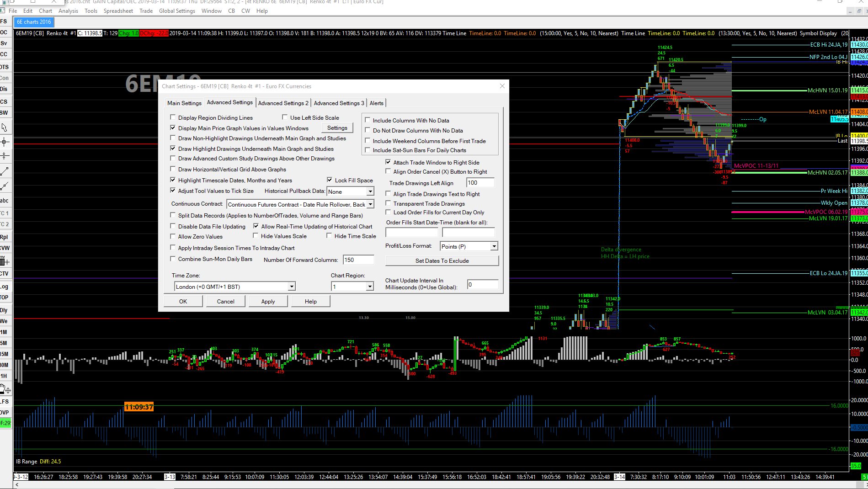
Task: Switch to the Main Settings tab
Action: (184, 103)
